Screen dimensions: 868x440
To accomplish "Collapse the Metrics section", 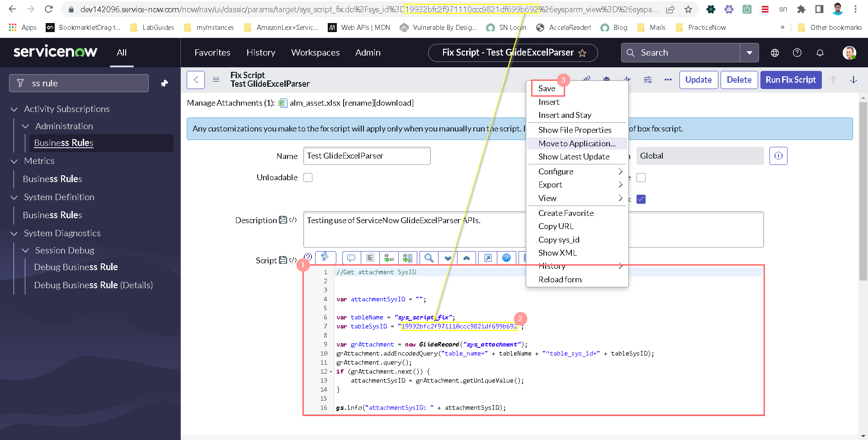I will [14, 161].
